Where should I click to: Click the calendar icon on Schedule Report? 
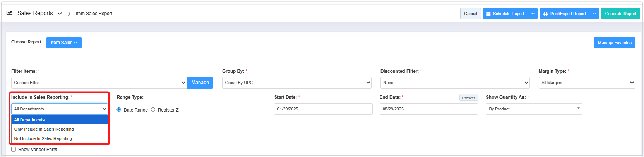click(488, 14)
